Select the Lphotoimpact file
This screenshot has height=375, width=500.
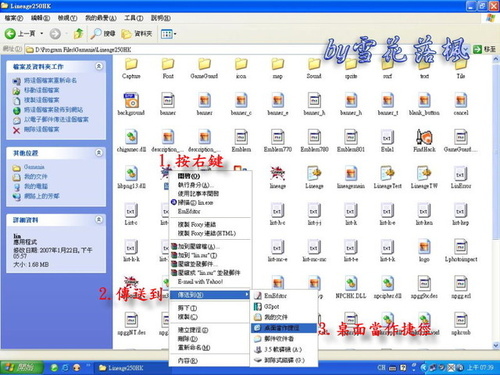[x=461, y=251]
